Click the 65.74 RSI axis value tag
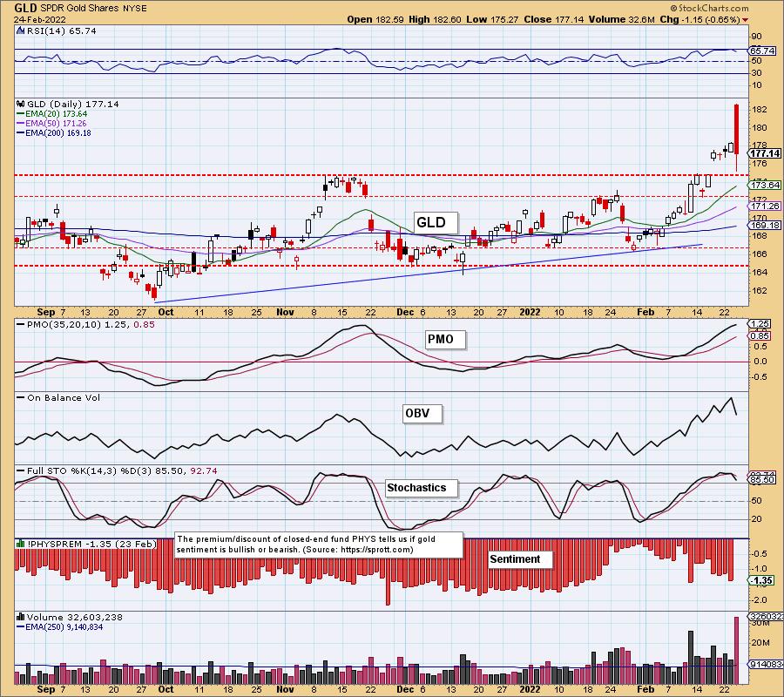Viewport: 784px width, 697px height. tap(762, 51)
